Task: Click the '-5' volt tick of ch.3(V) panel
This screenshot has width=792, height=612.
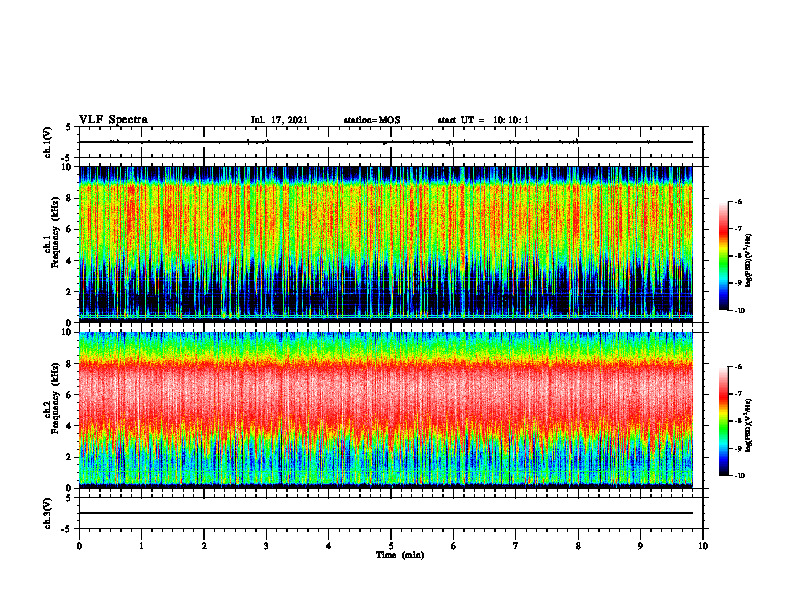Action: click(x=68, y=529)
